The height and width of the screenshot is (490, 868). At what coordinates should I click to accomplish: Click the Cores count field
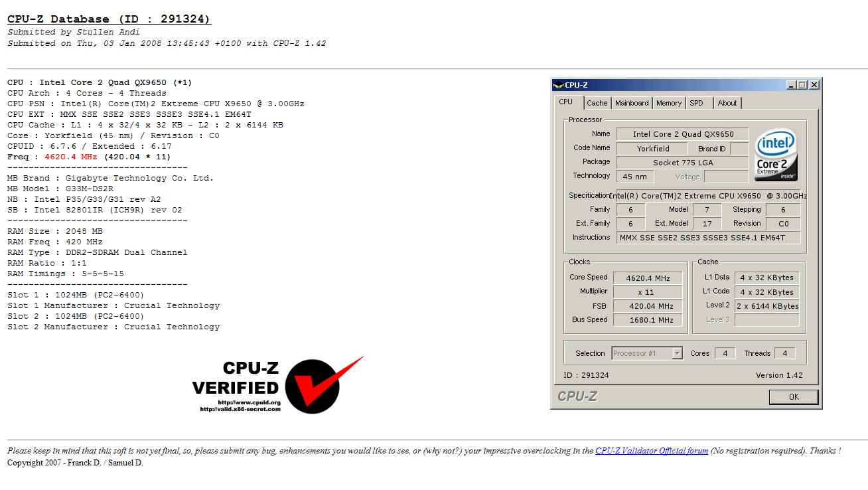point(725,353)
